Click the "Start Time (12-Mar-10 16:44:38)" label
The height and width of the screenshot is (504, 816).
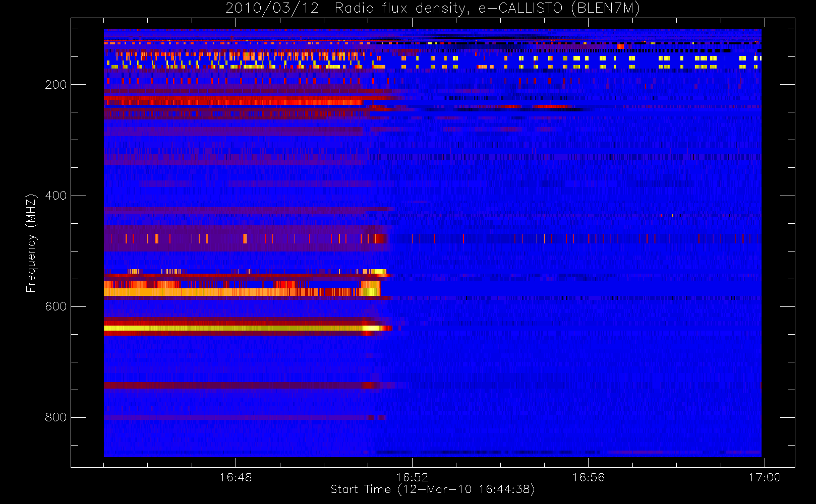click(x=432, y=489)
